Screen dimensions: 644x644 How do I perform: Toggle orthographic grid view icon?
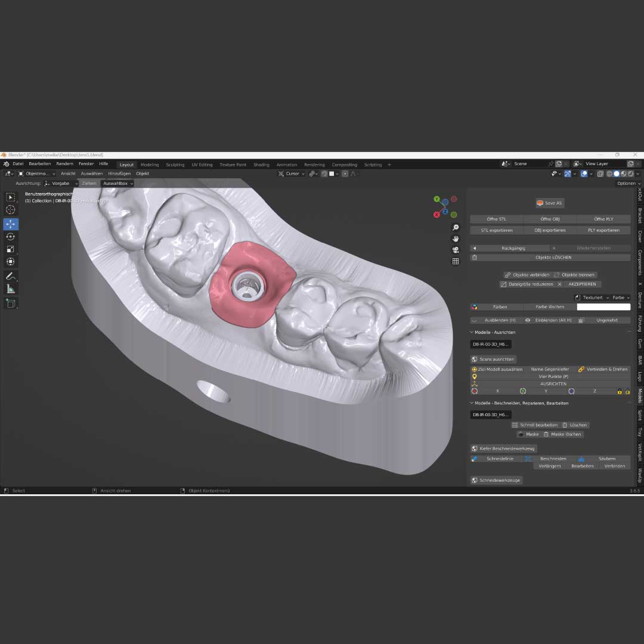pyautogui.click(x=456, y=261)
